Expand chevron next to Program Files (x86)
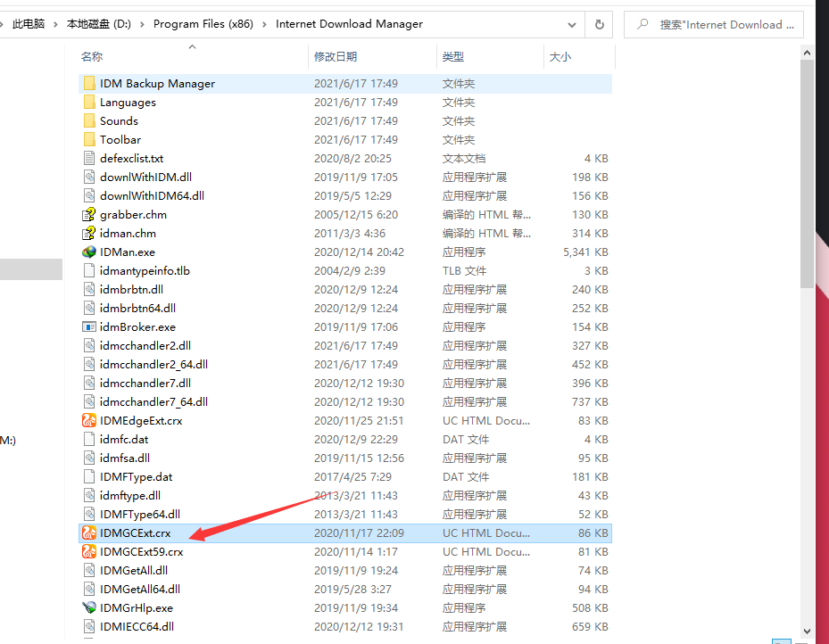 point(265,24)
